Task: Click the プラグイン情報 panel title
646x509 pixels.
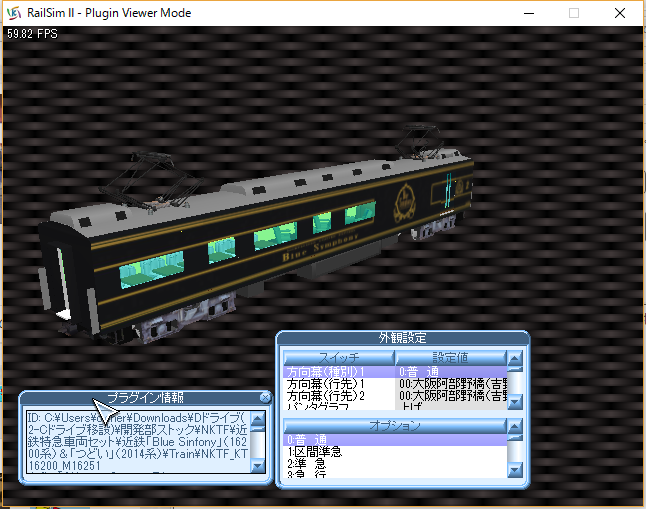Action: pos(145,398)
